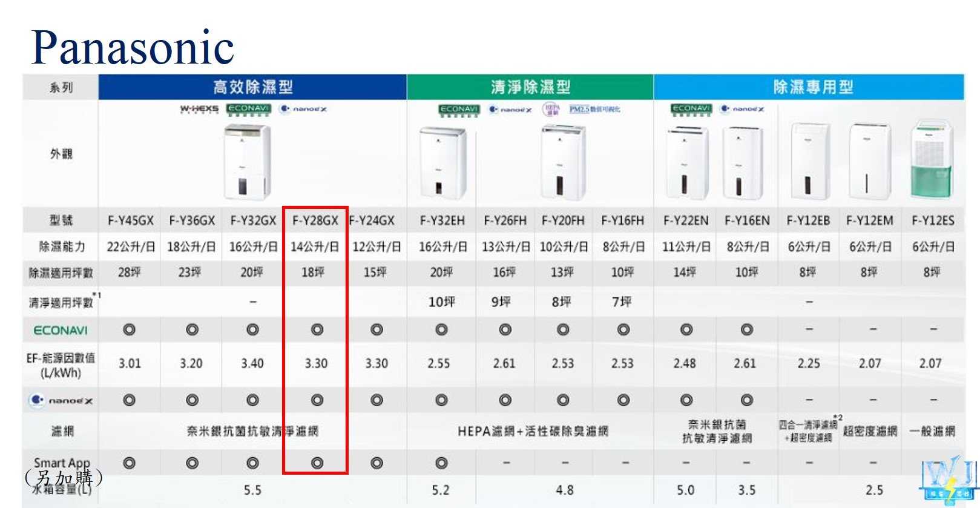Click nanoe X logo under 除濕專用型 header

pos(742,109)
